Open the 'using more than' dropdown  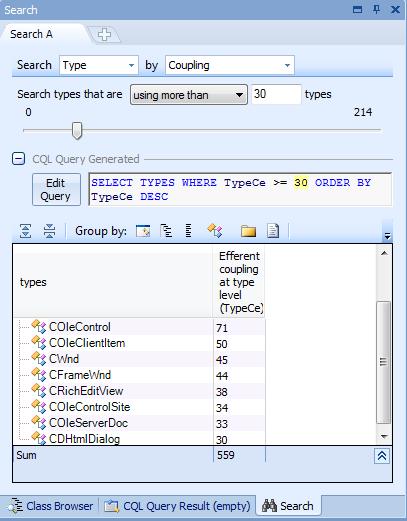(189, 95)
